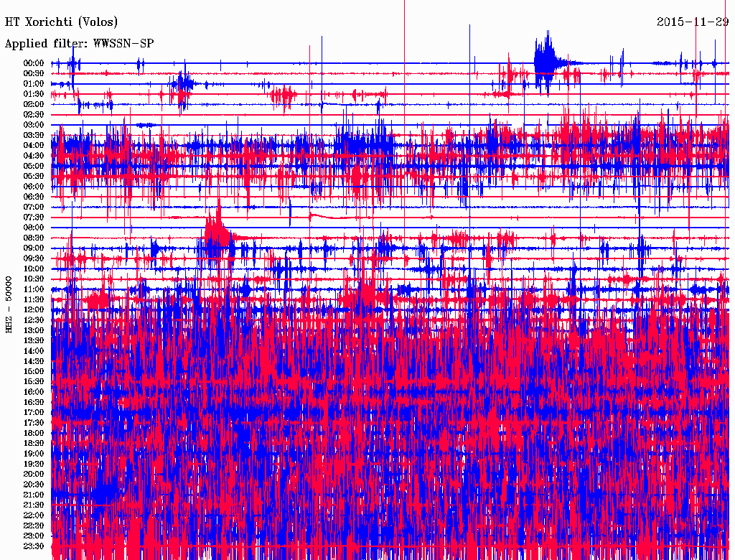The height and width of the screenshot is (560, 735).
Task: Click the 06:30 time label
Action: pyautogui.click(x=34, y=197)
